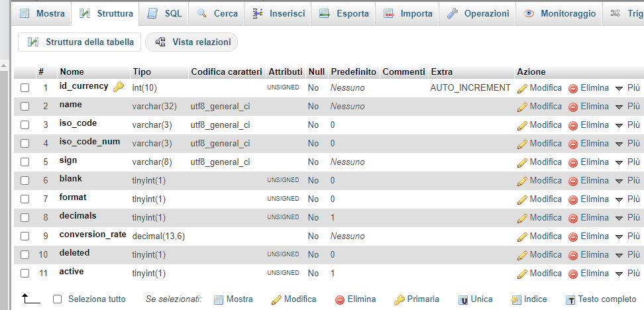Image resolution: width=644 pixels, height=310 pixels.
Task: Click the pencil Modifica icon for the name row
Action: click(522, 107)
